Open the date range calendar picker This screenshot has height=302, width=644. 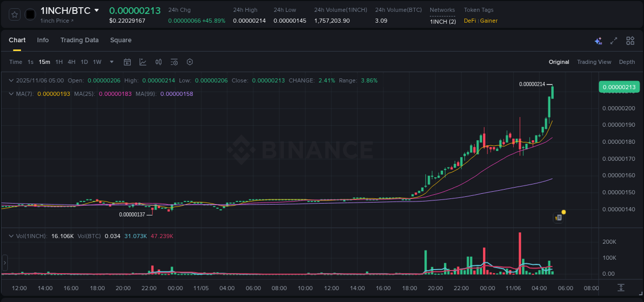[127, 62]
